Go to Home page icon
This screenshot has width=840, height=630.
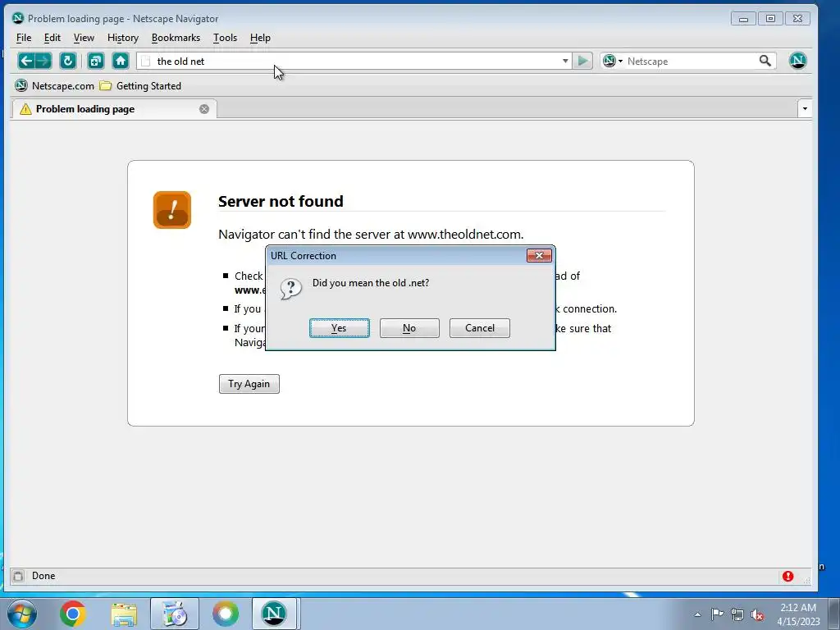[x=121, y=61]
